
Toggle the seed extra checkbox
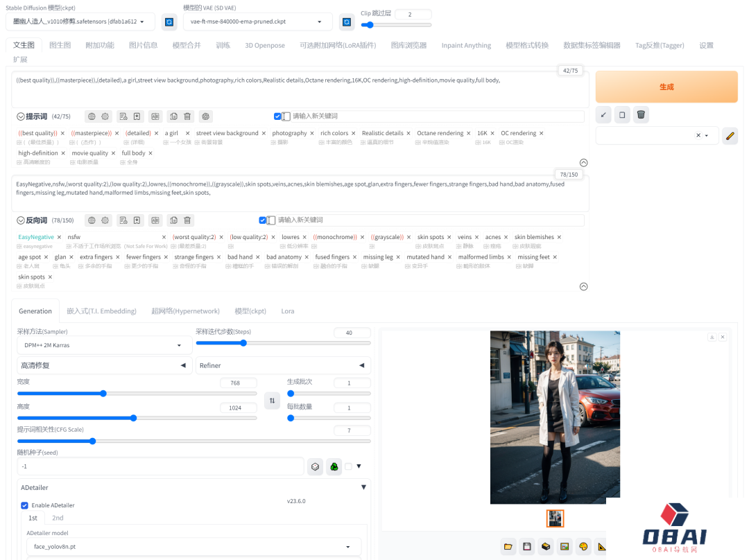tap(349, 466)
